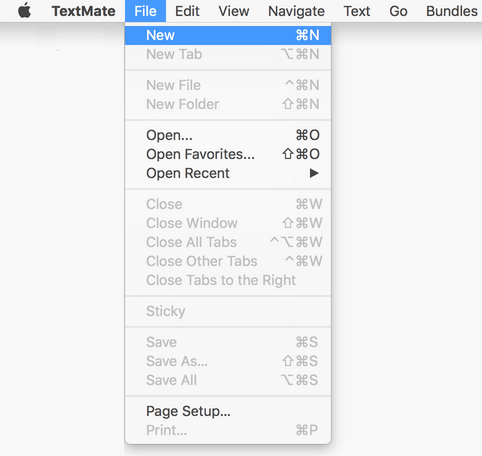482x456 pixels.
Task: Open the Edit menu
Action: [187, 11]
